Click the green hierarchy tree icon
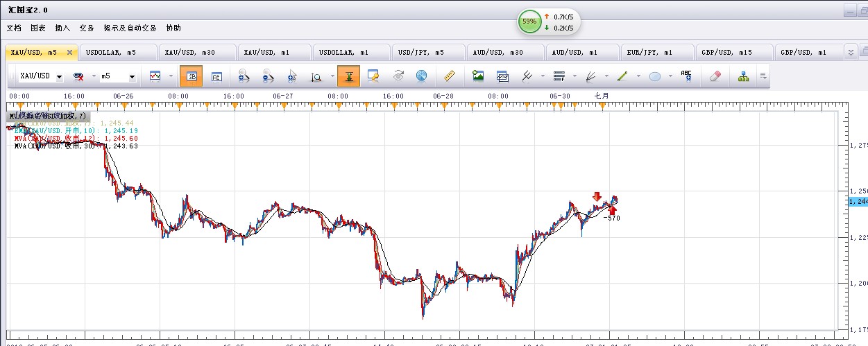868x346 pixels. (x=743, y=76)
